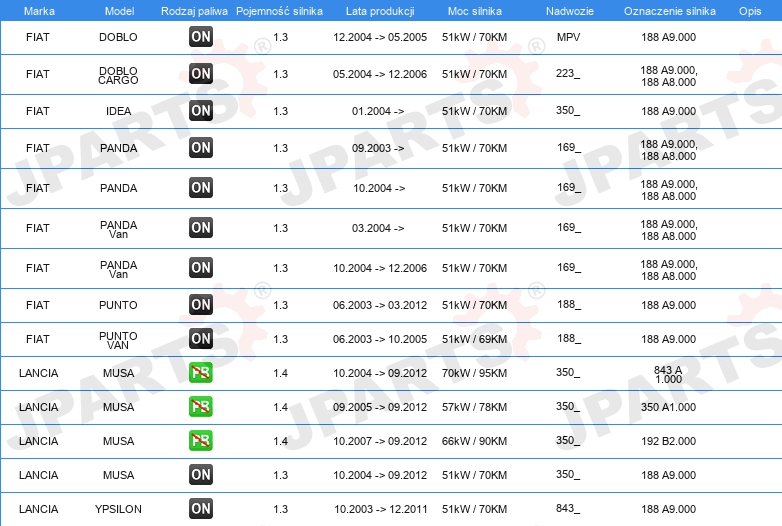Image resolution: width=782 pixels, height=526 pixels.
Task: Click the production dates 09.2005 -> 09.2012
Action: tap(380, 407)
